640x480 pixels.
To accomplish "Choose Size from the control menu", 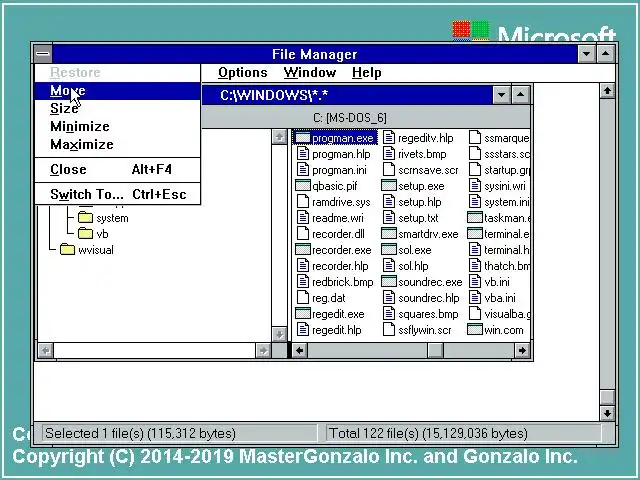I will 118,109.
